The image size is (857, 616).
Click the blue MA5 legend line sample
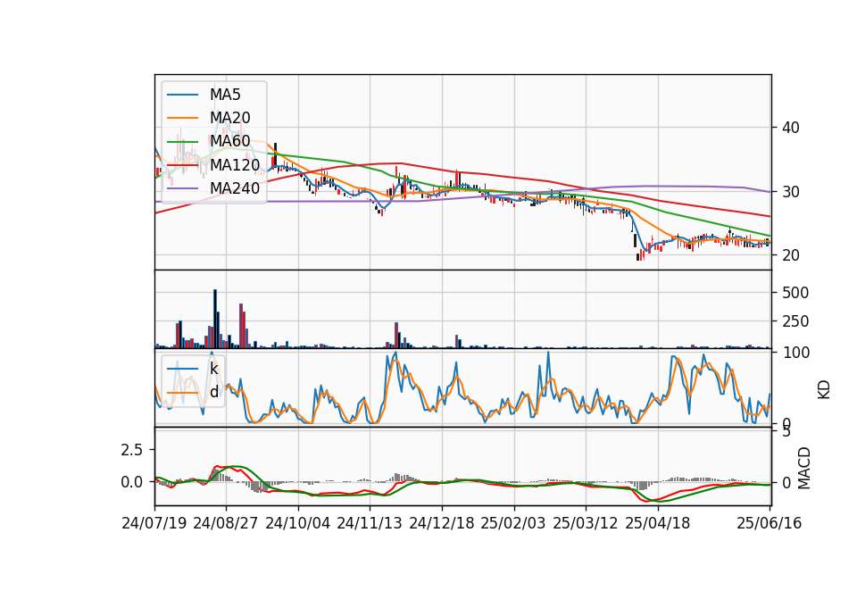[182, 96]
